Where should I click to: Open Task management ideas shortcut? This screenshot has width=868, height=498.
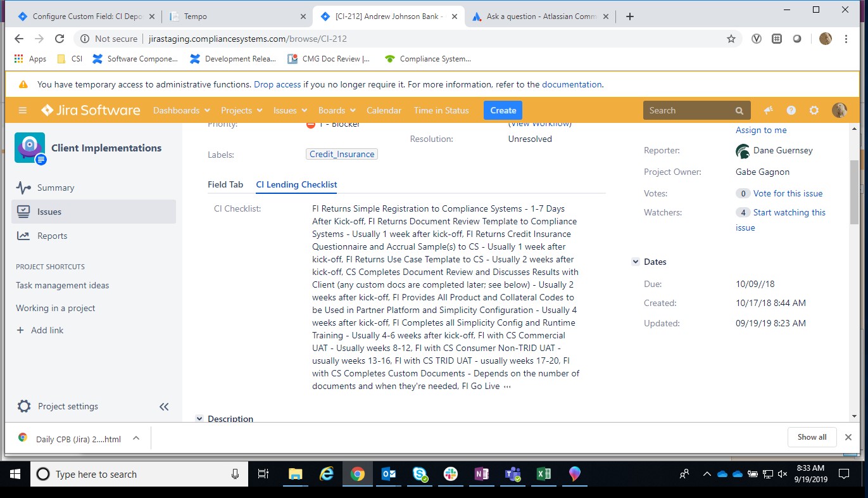click(62, 285)
